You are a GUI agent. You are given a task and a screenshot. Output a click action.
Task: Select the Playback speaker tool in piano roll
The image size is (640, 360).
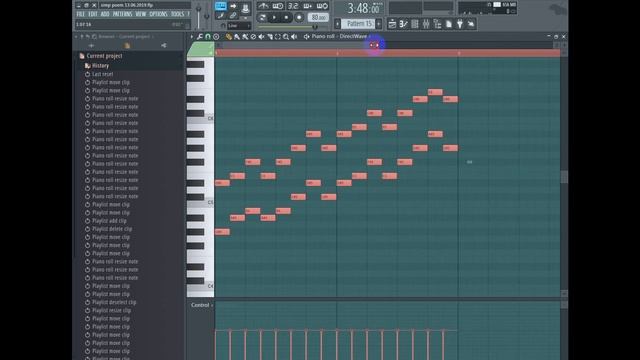click(294, 37)
